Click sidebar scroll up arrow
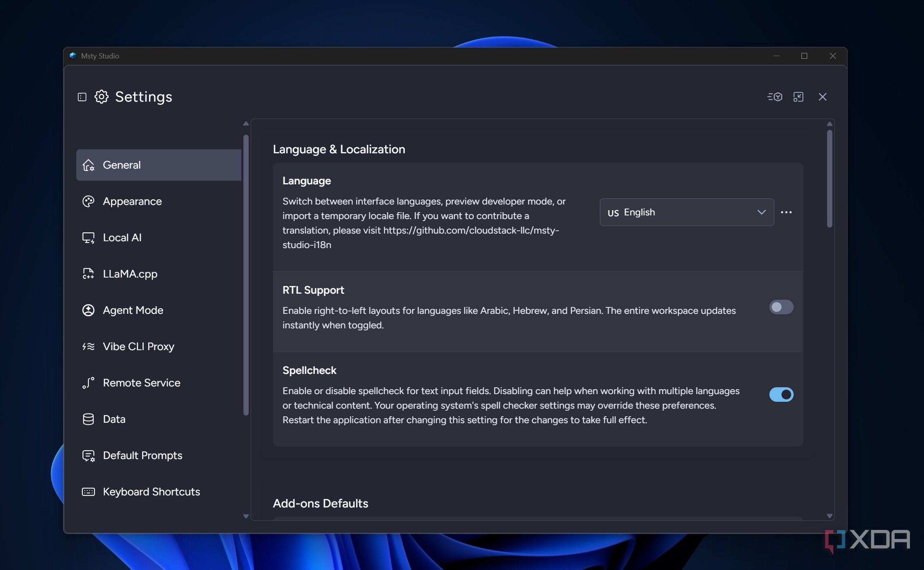The width and height of the screenshot is (924, 570). coord(246,123)
